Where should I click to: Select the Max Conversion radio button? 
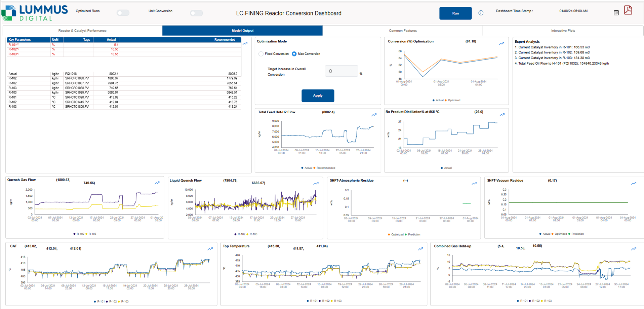[x=294, y=54]
